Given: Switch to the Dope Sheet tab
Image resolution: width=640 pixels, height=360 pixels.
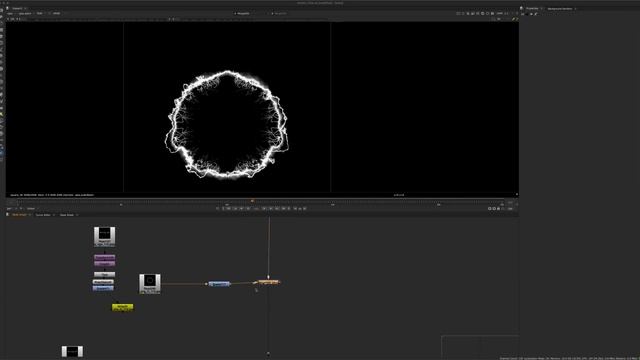Looking at the screenshot, I should coord(67,215).
